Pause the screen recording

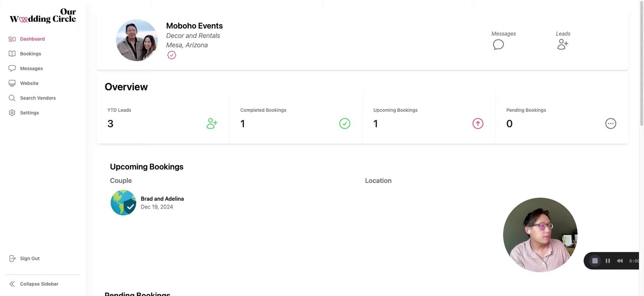coord(607,261)
